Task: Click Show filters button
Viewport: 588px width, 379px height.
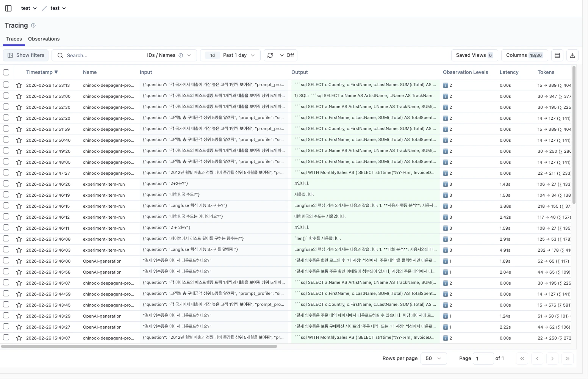Action: click(26, 55)
